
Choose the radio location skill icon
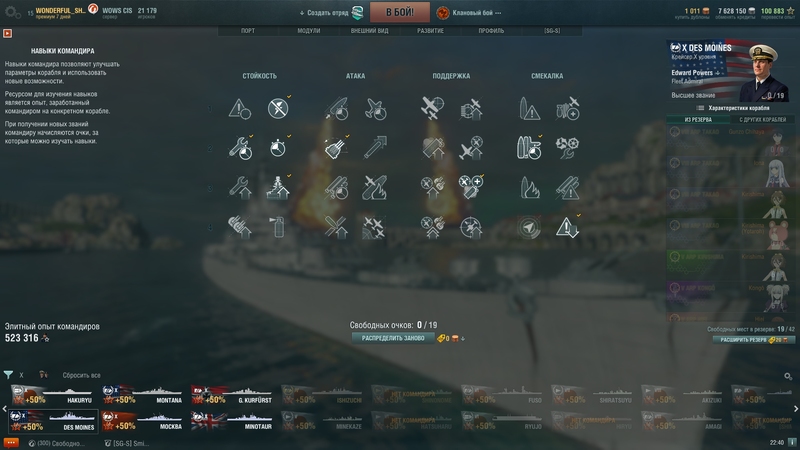529,227
